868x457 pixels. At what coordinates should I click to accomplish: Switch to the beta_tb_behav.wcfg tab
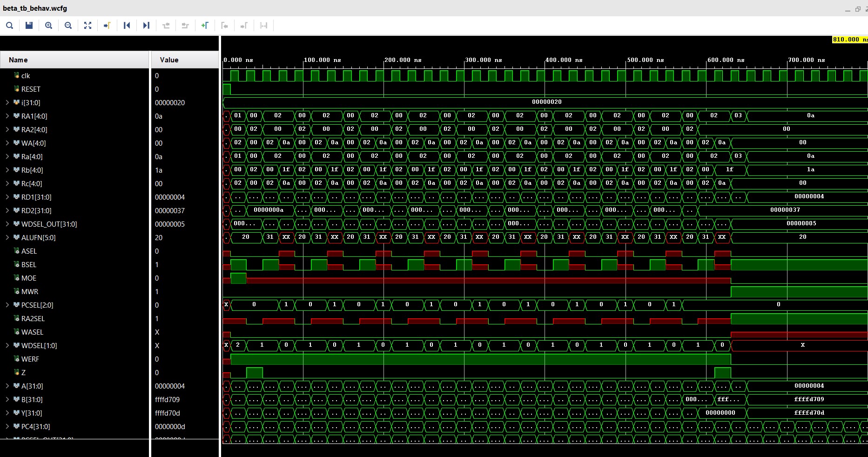click(x=35, y=8)
